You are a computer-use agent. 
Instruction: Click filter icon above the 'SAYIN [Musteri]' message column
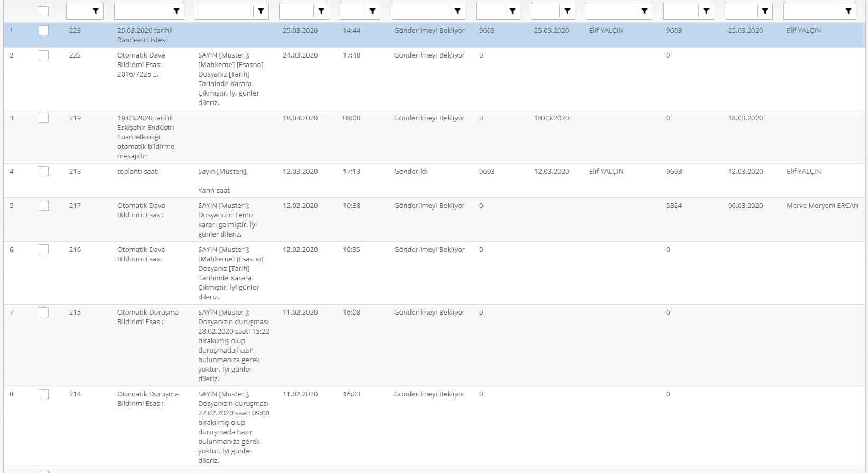click(x=261, y=11)
